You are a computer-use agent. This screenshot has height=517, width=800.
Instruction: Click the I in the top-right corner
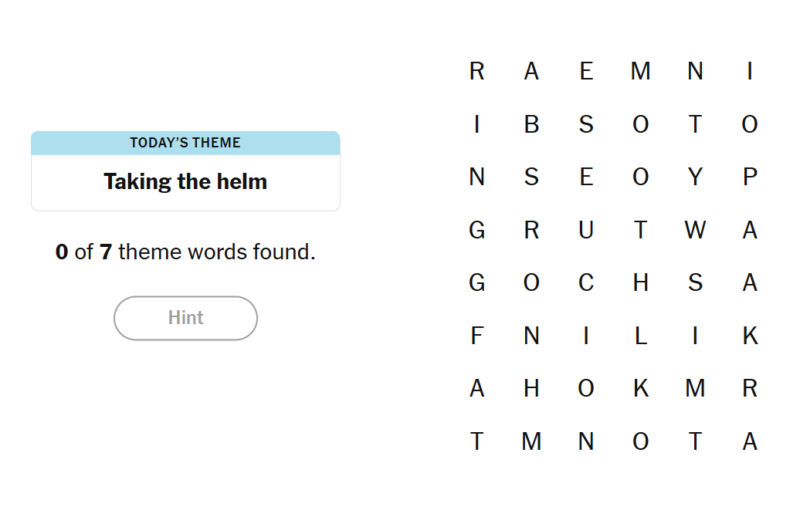[750, 71]
